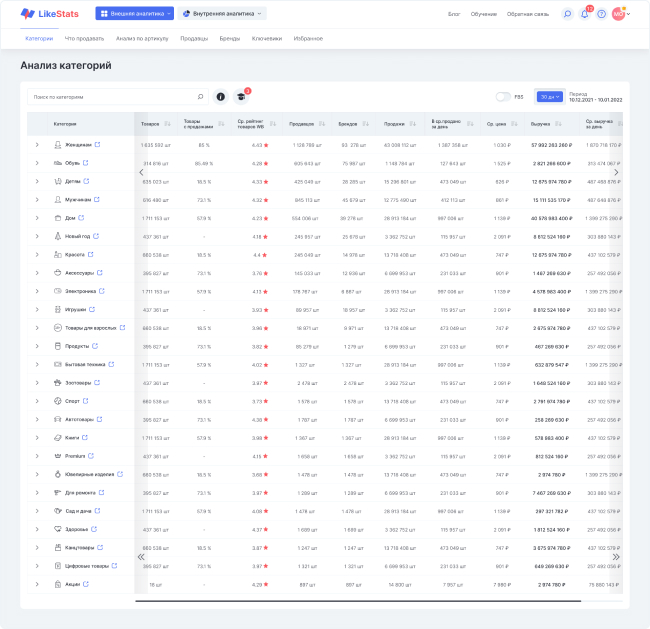Click the sort icon in Выручка column

pos(558,124)
